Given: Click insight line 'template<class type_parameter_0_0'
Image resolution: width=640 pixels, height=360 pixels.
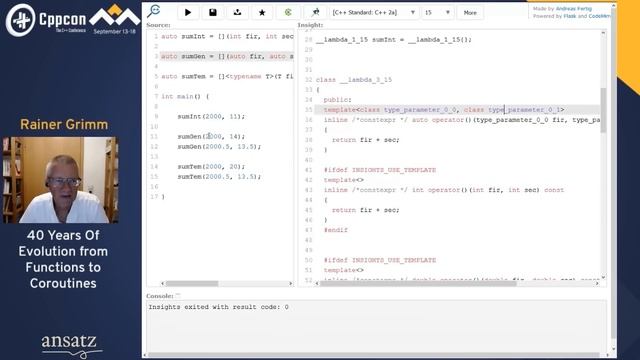Looking at the screenshot, I should 444,110.
